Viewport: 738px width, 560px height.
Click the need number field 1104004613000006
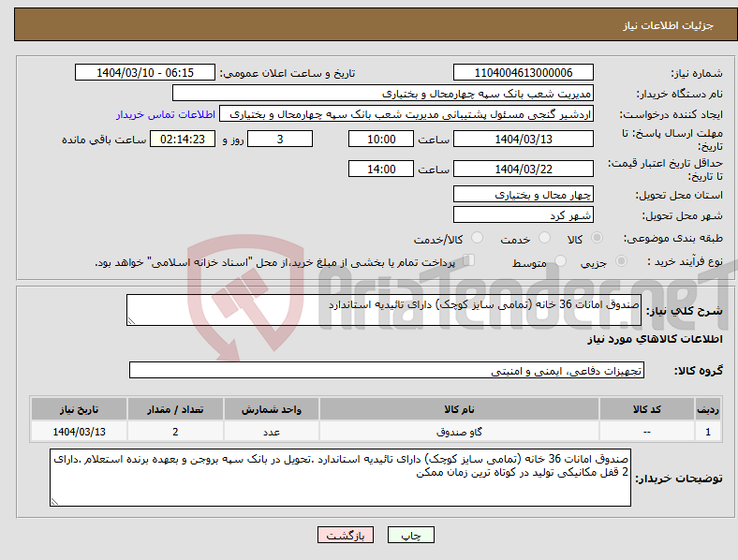523,73
